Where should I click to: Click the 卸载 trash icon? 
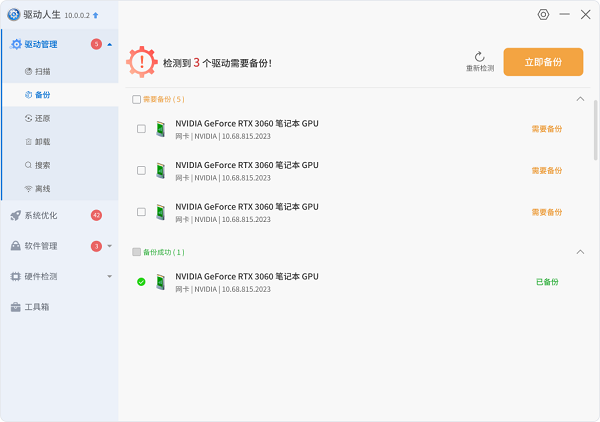tap(28, 142)
